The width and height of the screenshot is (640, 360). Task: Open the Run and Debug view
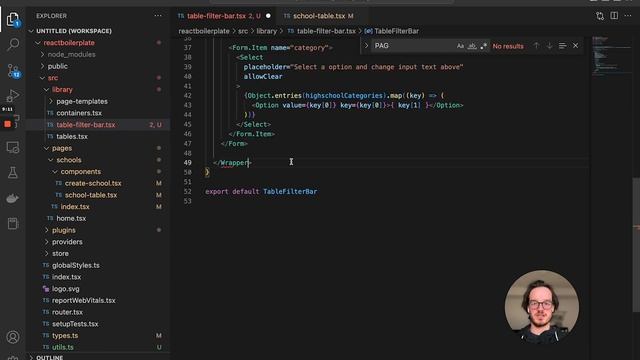(x=13, y=96)
